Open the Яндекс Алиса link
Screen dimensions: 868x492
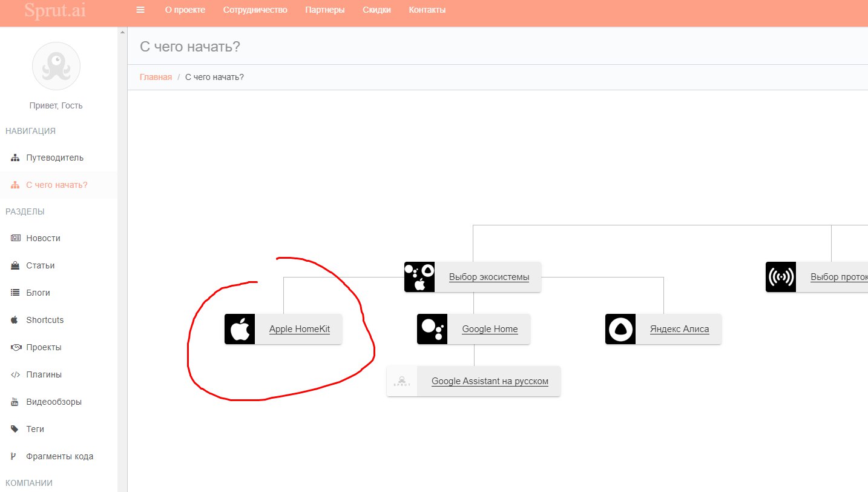pyautogui.click(x=679, y=329)
